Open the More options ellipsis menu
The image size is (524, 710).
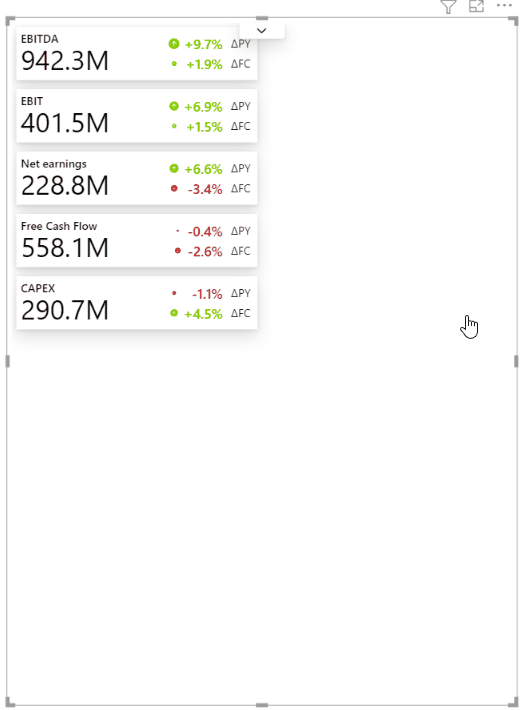[504, 5]
